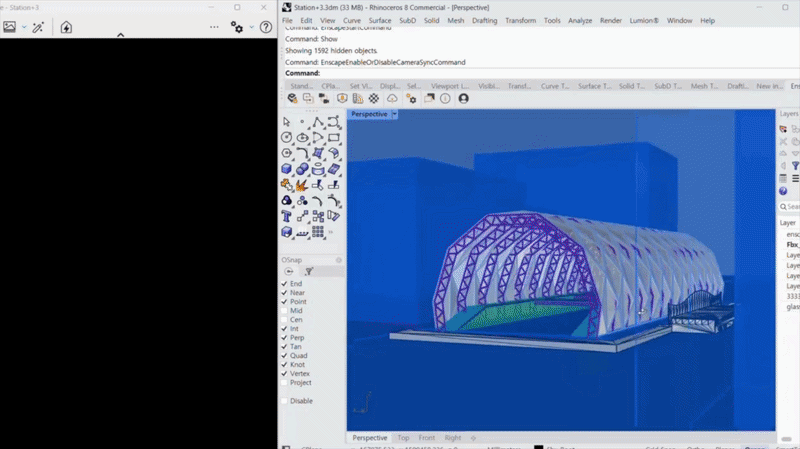Create a Box solid with the cube icon
The image size is (800, 449).
click(x=286, y=169)
